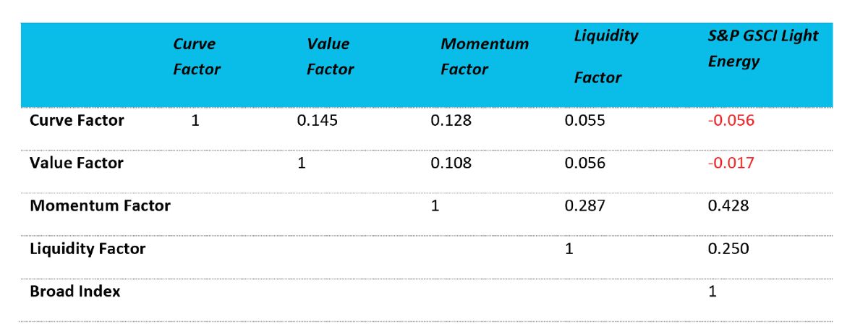The height and width of the screenshot is (327, 868).
Task: Click the Value Factor column header
Action: tap(330, 57)
